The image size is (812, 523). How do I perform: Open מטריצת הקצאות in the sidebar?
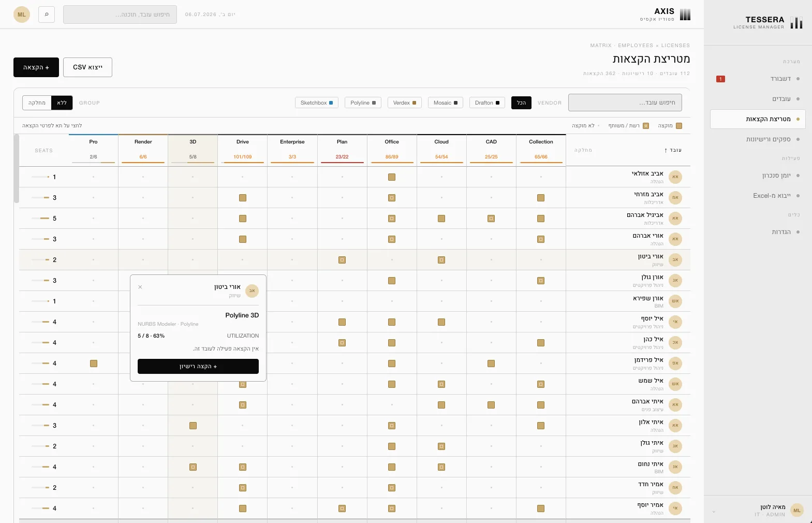[x=758, y=119]
